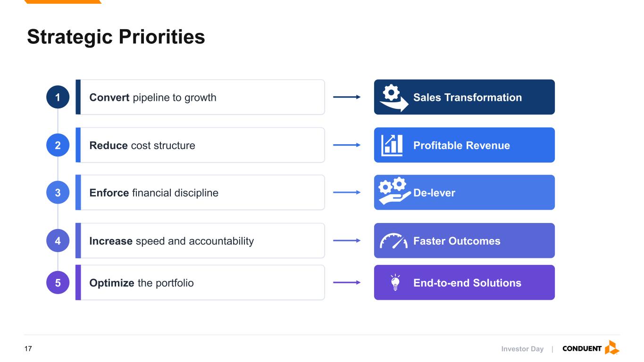The height and width of the screenshot is (362, 644).
Task: Click the gears-in-hand De-lever icon
Action: [393, 191]
